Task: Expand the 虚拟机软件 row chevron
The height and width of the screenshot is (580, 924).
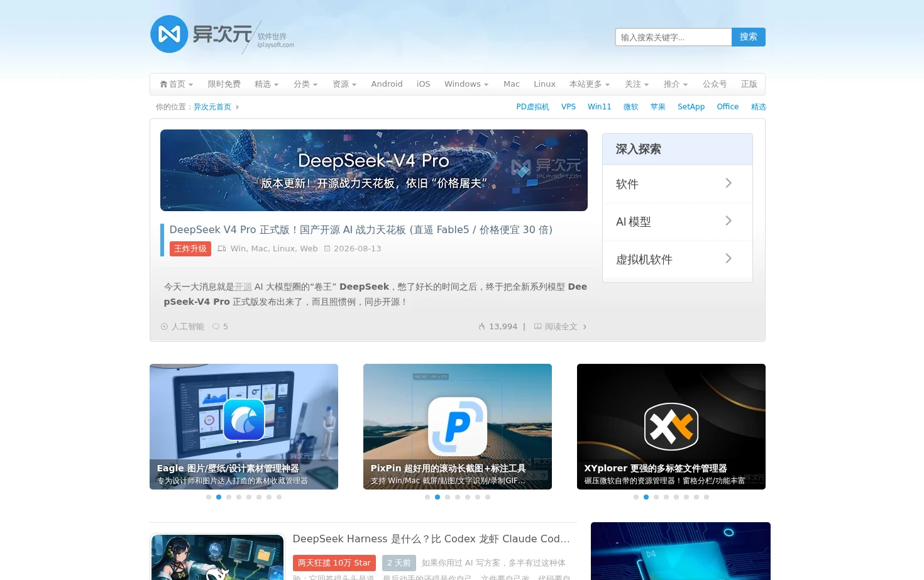Action: 729,259
